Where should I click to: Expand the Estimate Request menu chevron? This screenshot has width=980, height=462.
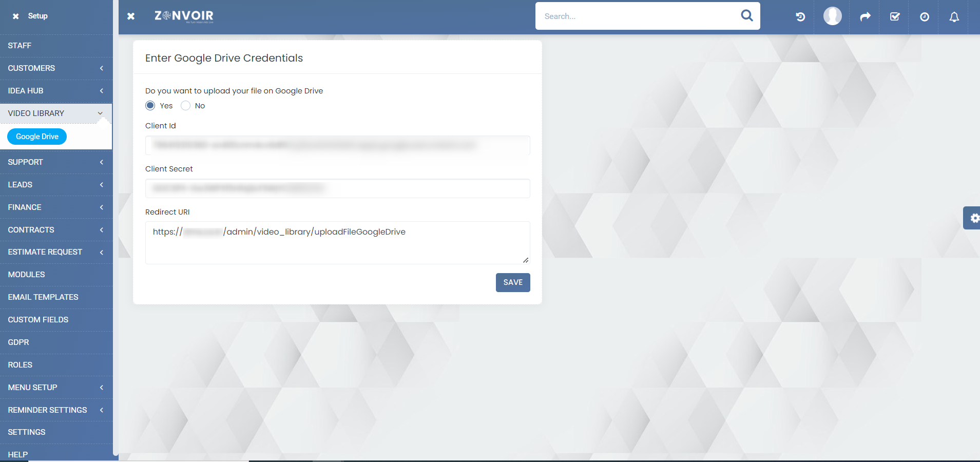click(x=102, y=252)
